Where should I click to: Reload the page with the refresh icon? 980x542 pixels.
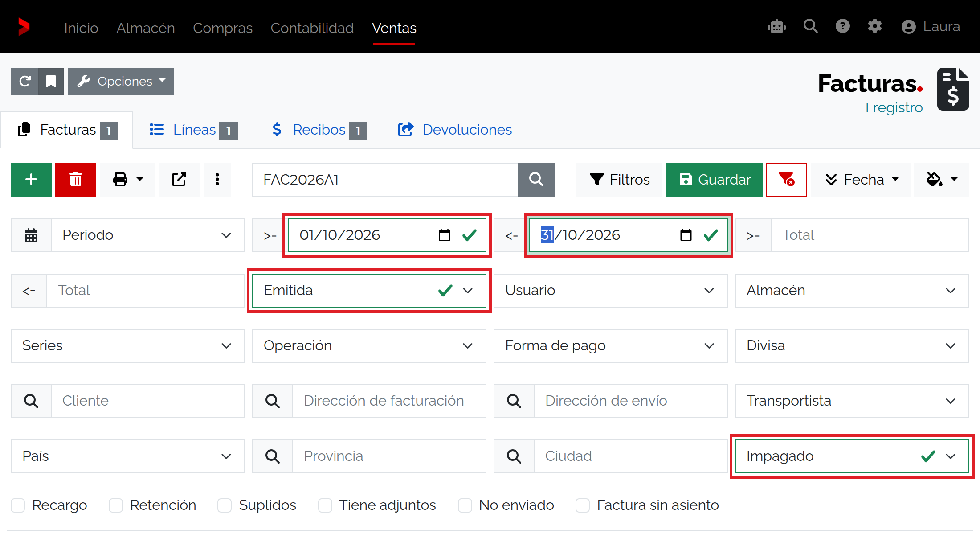[x=24, y=82]
